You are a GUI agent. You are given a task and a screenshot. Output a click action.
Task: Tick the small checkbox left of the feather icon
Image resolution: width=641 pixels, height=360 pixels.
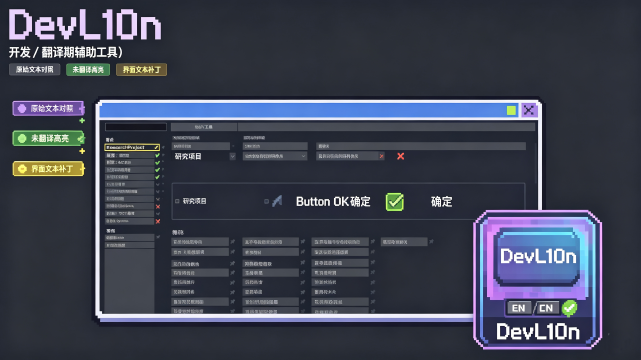pyautogui.click(x=267, y=201)
